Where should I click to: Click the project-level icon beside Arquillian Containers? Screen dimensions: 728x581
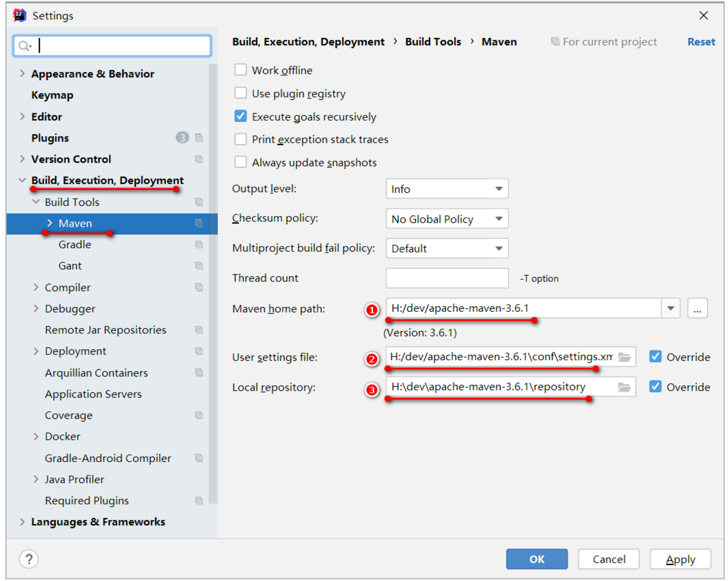199,372
